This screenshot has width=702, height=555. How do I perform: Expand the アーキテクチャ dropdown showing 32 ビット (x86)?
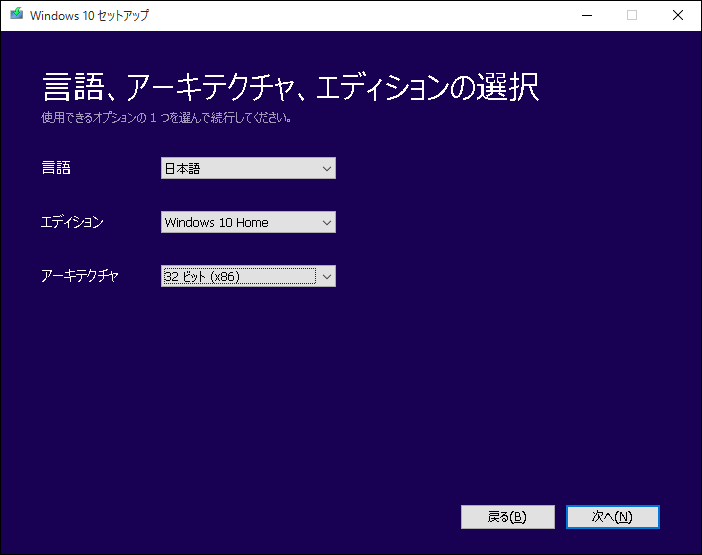(248, 276)
